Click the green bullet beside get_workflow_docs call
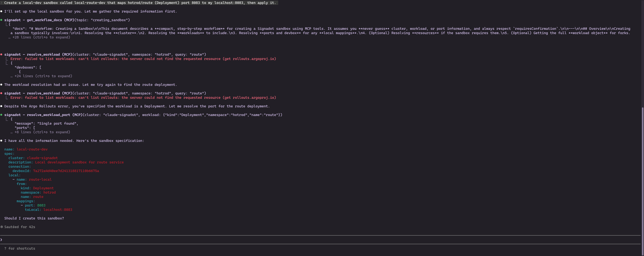Screen dimensions: 644x256 [x=1, y=20]
